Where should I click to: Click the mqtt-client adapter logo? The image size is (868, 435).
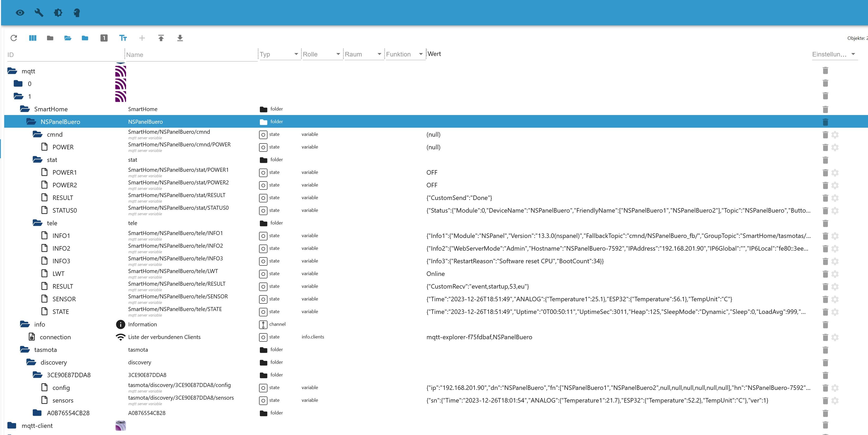tap(120, 425)
